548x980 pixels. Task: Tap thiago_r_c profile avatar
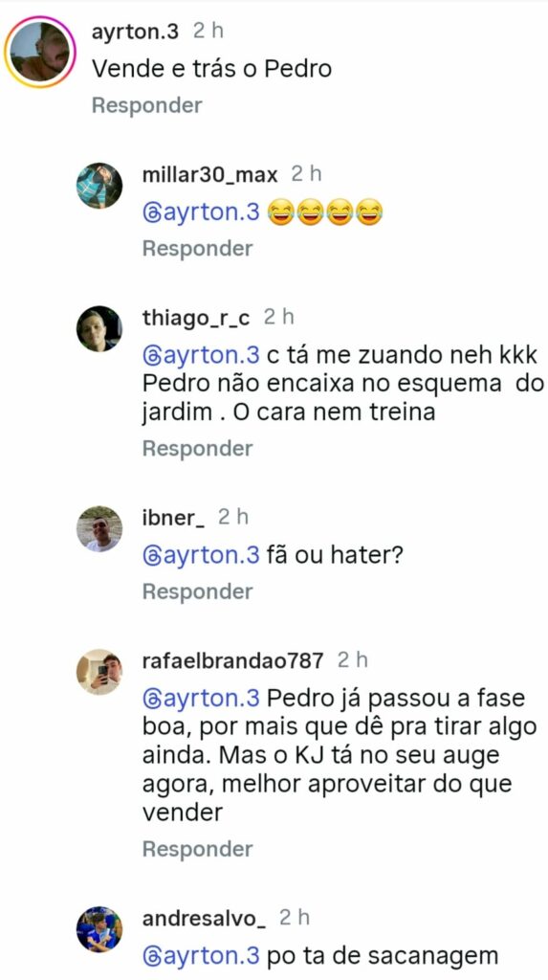(x=99, y=329)
